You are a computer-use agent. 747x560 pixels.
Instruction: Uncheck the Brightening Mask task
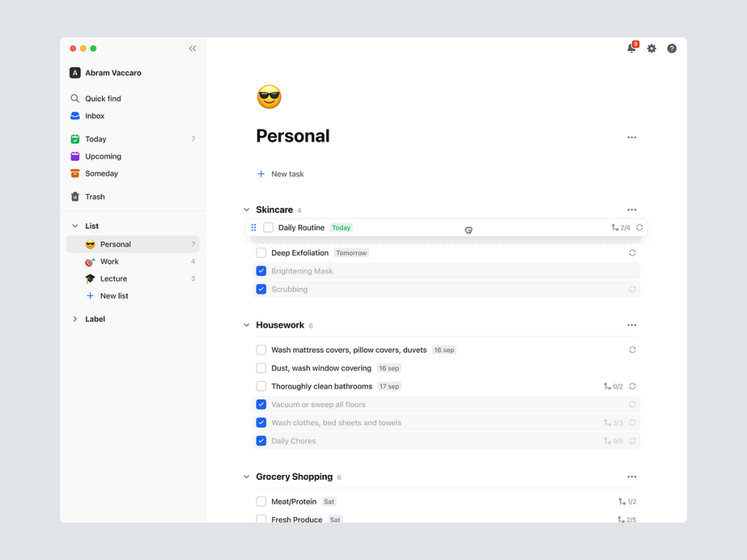coord(261,271)
